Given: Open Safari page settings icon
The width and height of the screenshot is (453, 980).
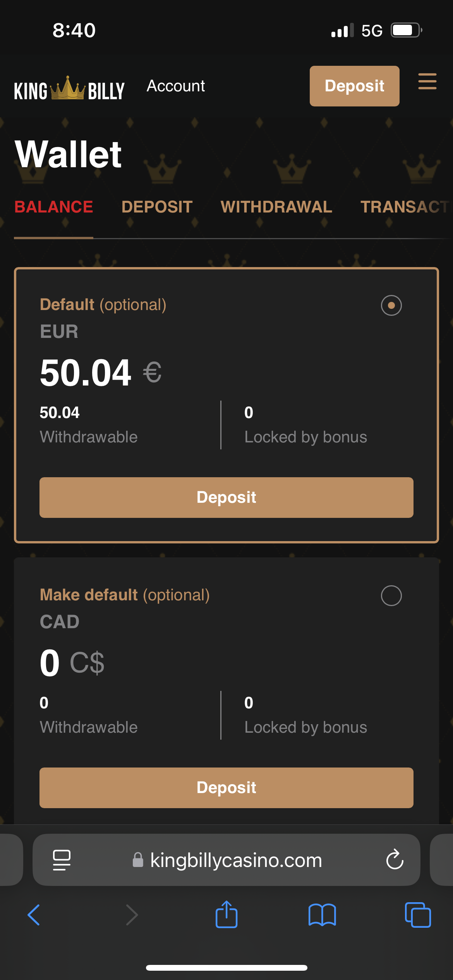Looking at the screenshot, I should (62, 860).
